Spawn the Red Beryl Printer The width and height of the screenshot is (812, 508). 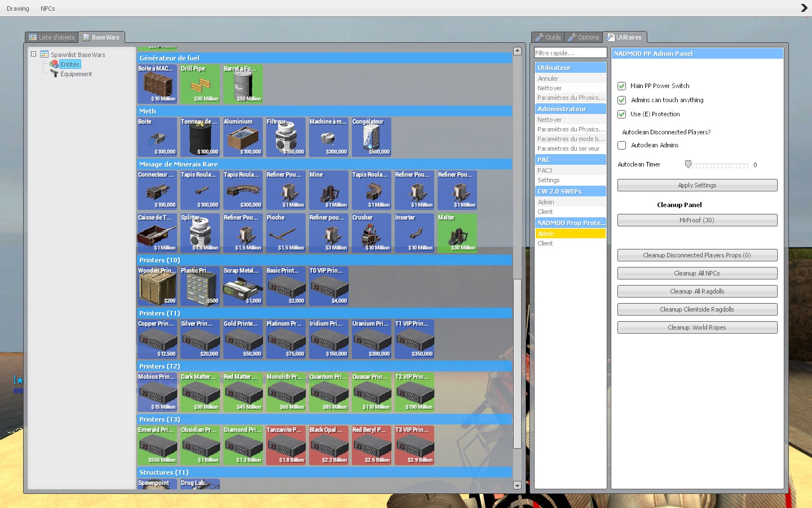[372, 445]
